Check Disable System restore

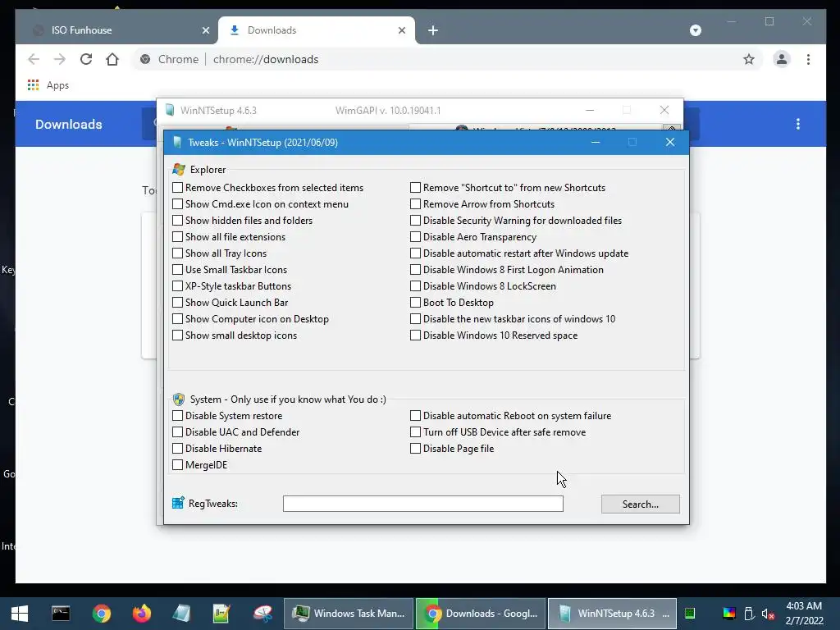[x=227, y=416]
